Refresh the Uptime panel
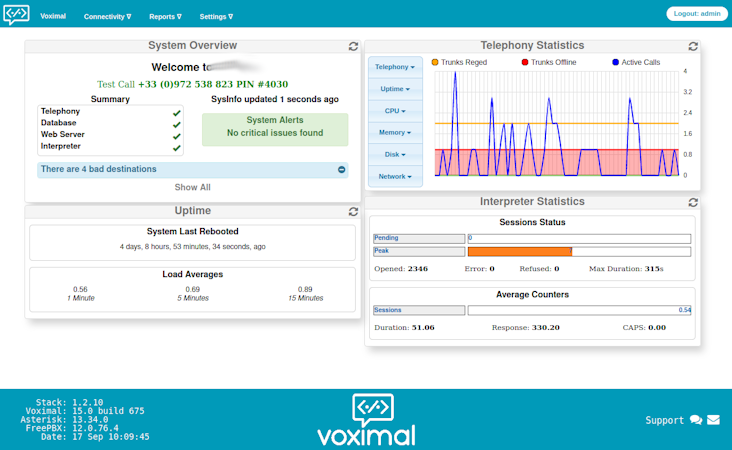 (x=353, y=211)
